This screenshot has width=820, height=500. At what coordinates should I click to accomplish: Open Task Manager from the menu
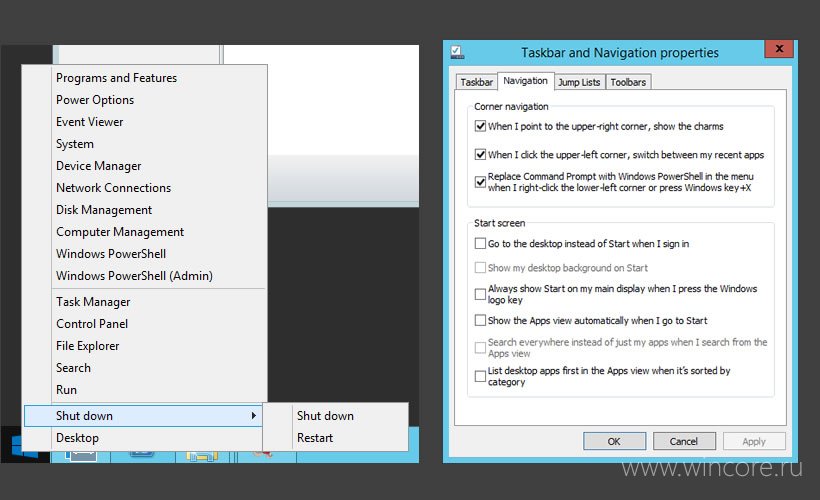[x=143, y=302]
